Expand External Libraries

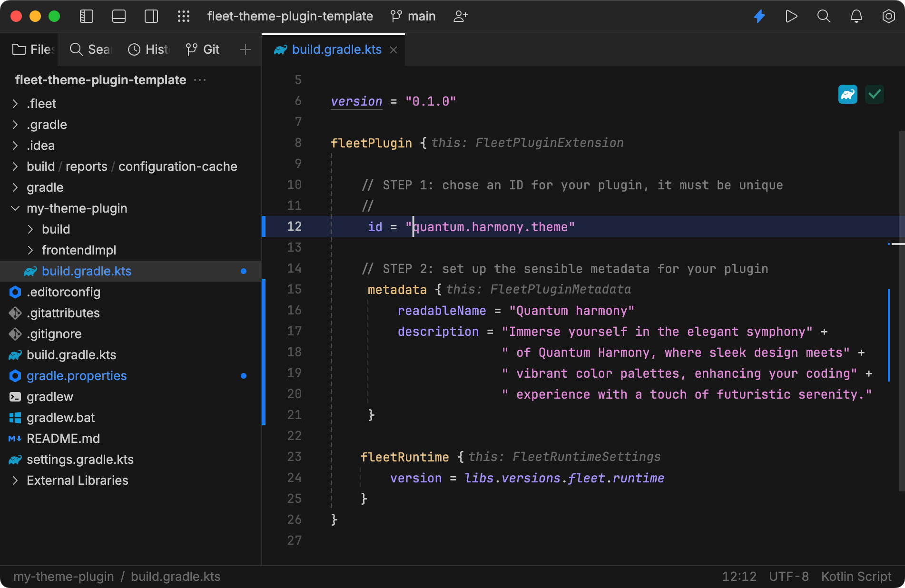[15, 480]
